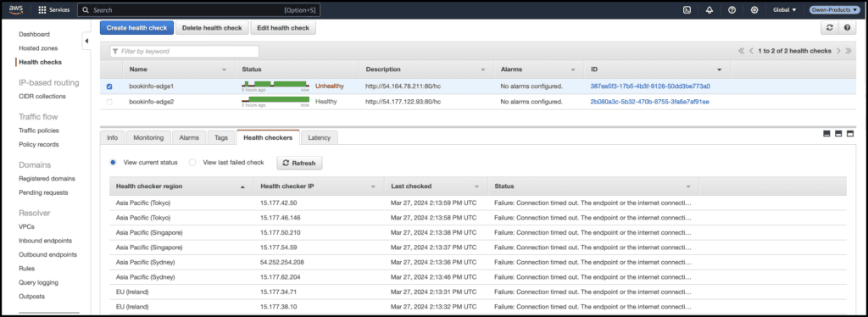
Task: Open the Global region dropdown
Action: [784, 10]
